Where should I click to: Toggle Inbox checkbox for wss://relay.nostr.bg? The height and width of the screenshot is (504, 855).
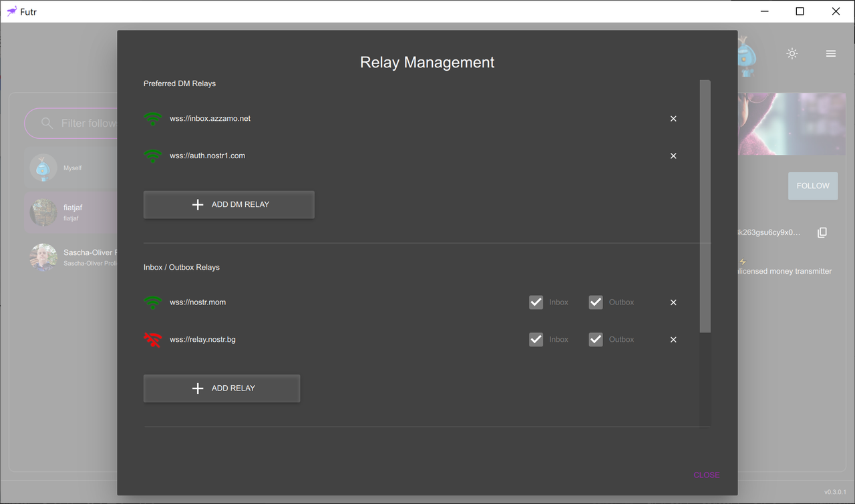pyautogui.click(x=536, y=340)
